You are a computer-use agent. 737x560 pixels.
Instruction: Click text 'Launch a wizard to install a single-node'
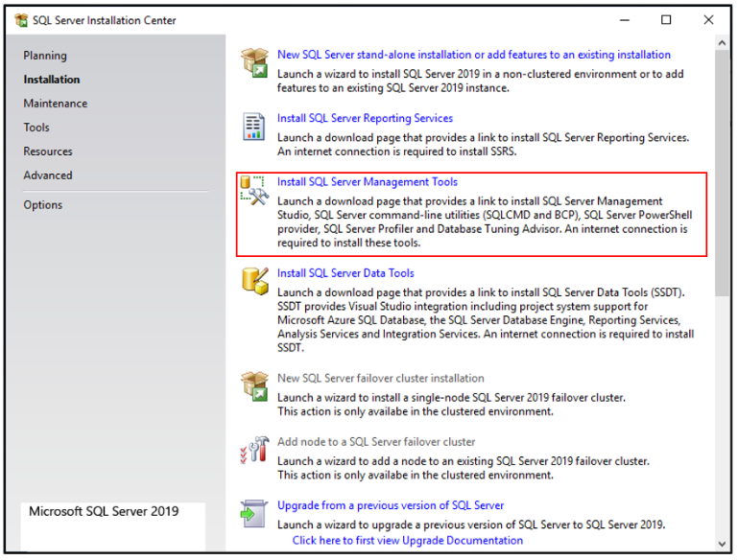coord(373,397)
